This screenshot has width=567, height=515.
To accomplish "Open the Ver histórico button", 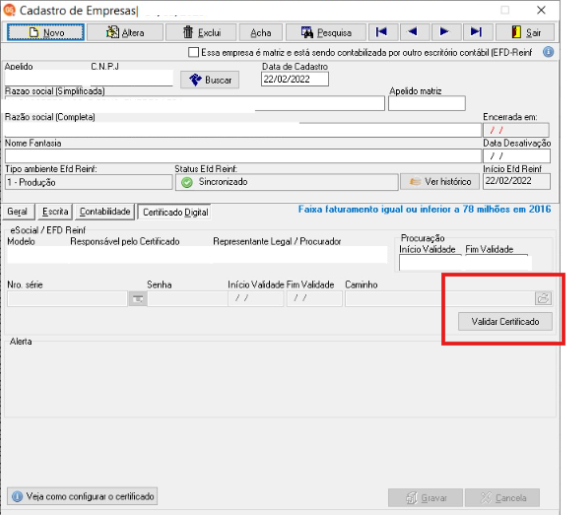I will (x=440, y=182).
